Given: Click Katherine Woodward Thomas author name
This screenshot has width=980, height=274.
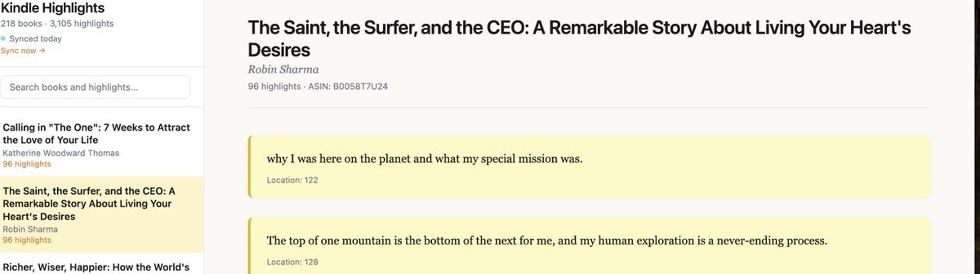Looking at the screenshot, I should click(x=61, y=153).
